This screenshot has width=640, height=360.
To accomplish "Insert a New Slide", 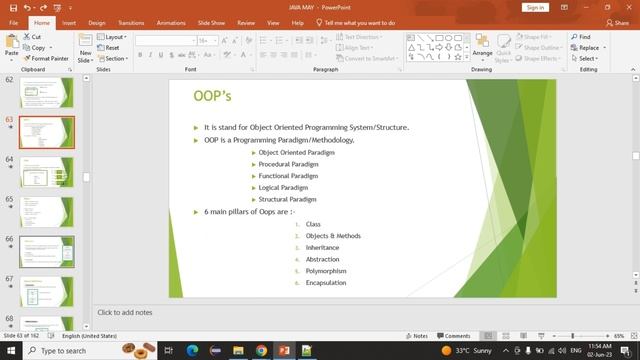I will pyautogui.click(x=85, y=48).
